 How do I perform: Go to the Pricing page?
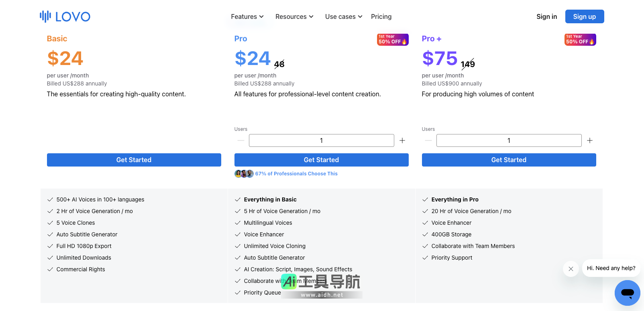(x=381, y=16)
